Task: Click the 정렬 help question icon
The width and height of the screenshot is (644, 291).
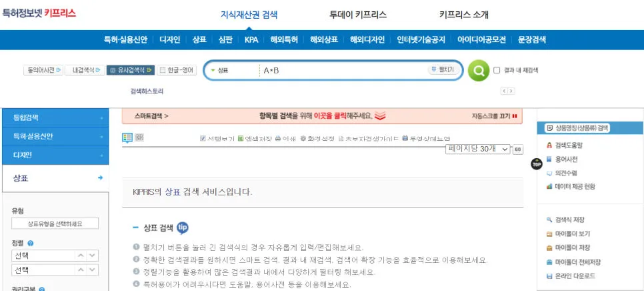Action: (x=30, y=244)
